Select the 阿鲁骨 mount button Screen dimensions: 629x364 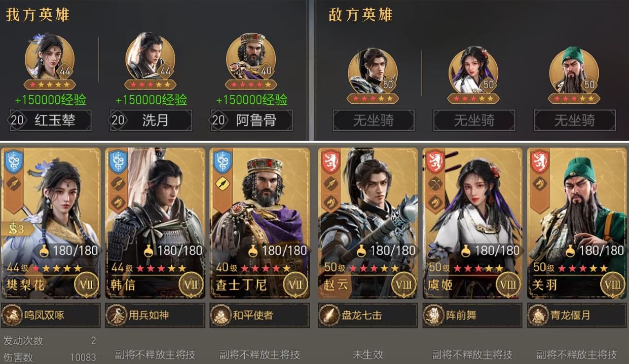point(251,120)
